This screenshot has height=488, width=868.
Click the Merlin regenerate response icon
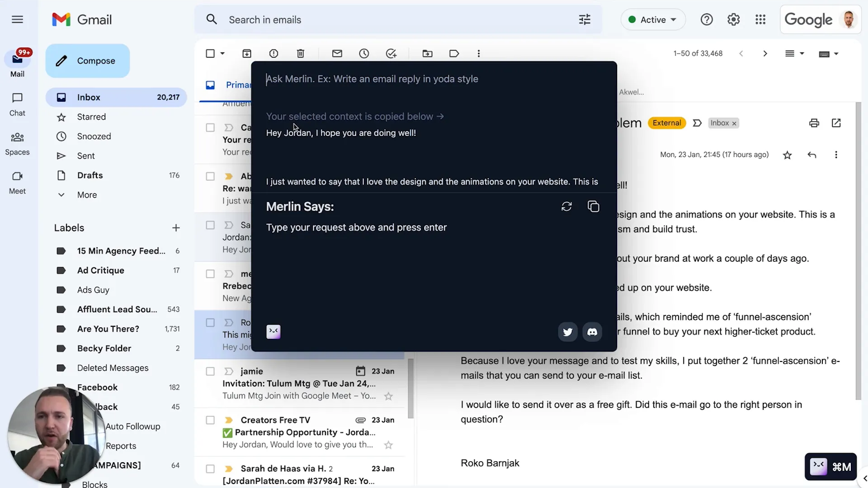[566, 206]
